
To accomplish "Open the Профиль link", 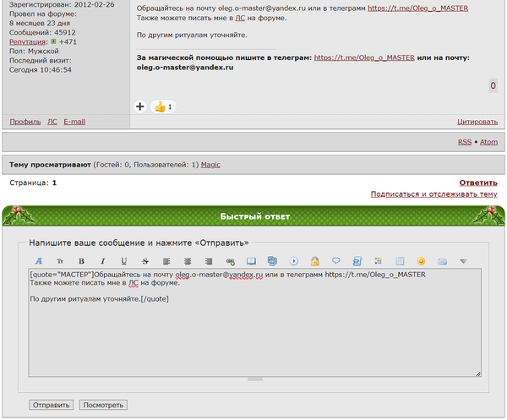I will pyautogui.click(x=25, y=122).
